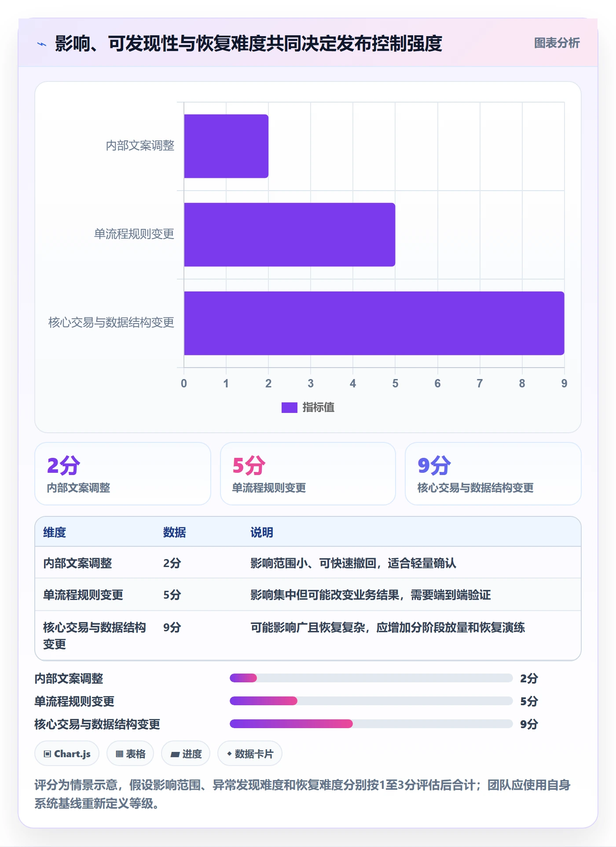Click the 核心交易与数据结构变更 9分 progress bar
The width and height of the screenshot is (616, 847).
pos(371,724)
